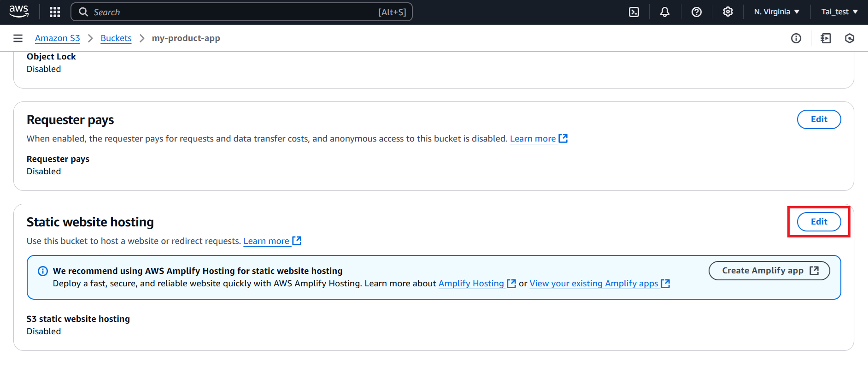Open the Amplify Hosting link

pyautogui.click(x=471, y=284)
